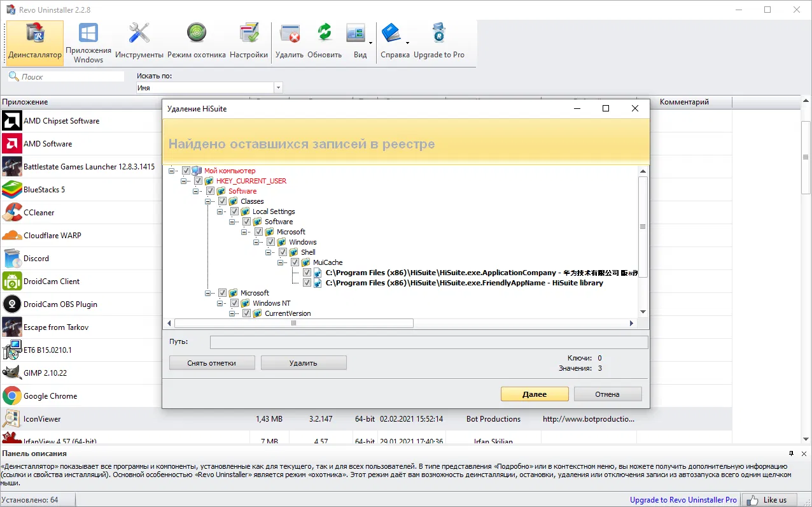Uncheck the Local Settings checkbox
This screenshot has height=507, width=812.
tap(234, 211)
